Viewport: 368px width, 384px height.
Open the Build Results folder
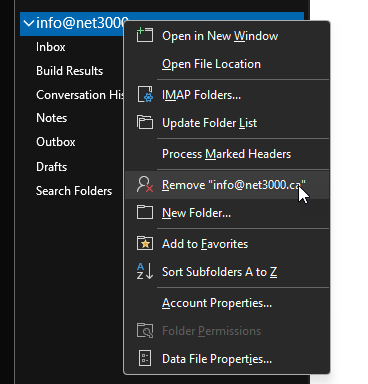[x=69, y=71]
